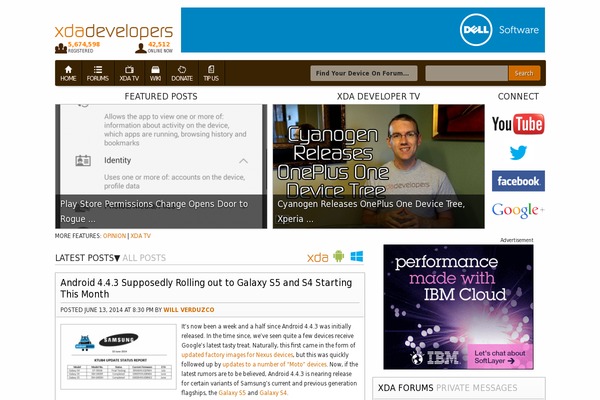Go to the Home nav icon
Screen dimensions: 600x400
tap(68, 73)
